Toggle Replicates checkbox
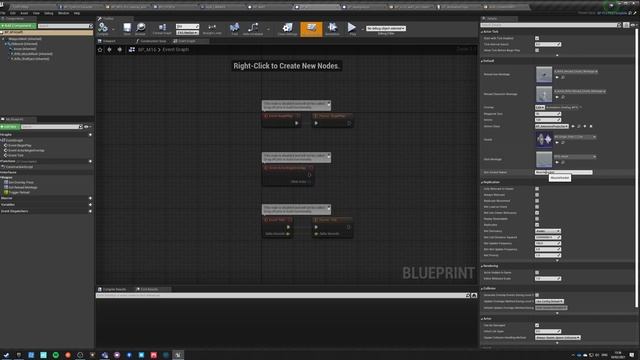The height and width of the screenshot is (360, 640). pyautogui.click(x=537, y=225)
